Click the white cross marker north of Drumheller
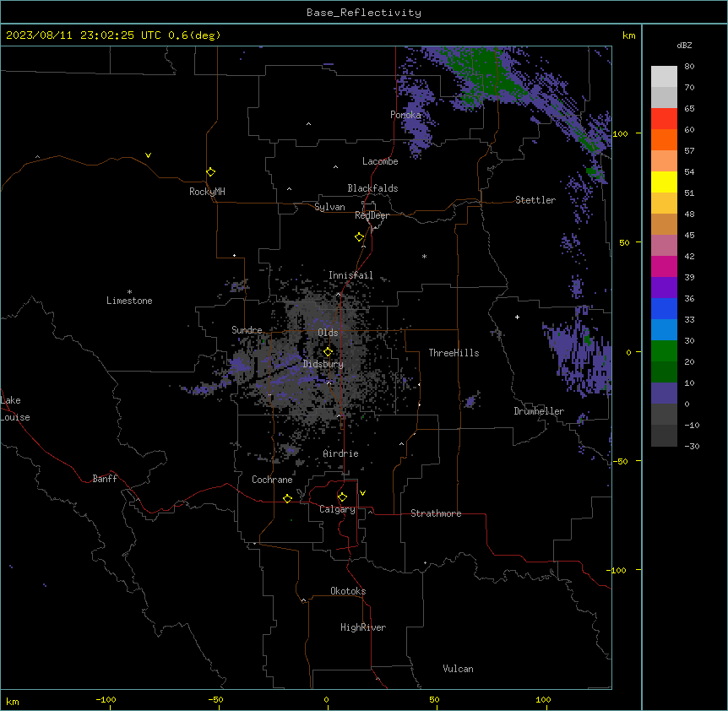The width and height of the screenshot is (728, 711). pos(517,317)
